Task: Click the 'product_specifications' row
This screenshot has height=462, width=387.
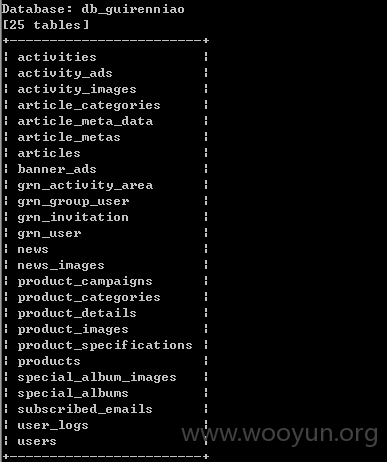Action: coord(105,345)
